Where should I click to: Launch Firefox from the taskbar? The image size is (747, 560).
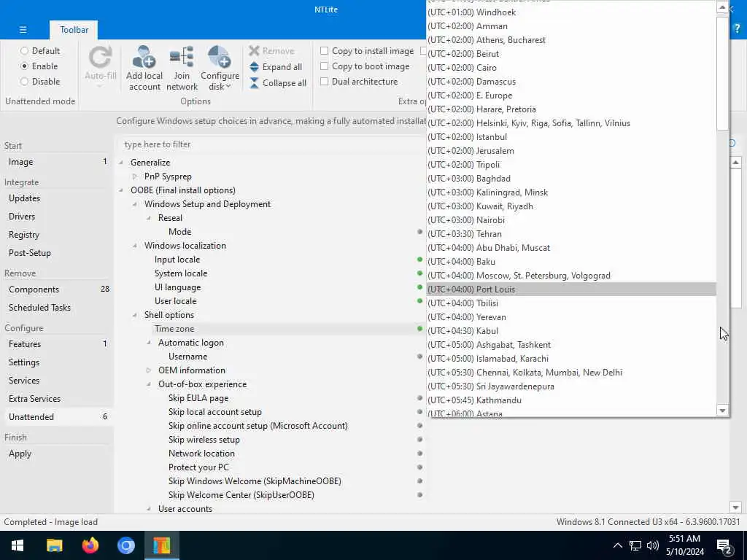tap(90, 545)
